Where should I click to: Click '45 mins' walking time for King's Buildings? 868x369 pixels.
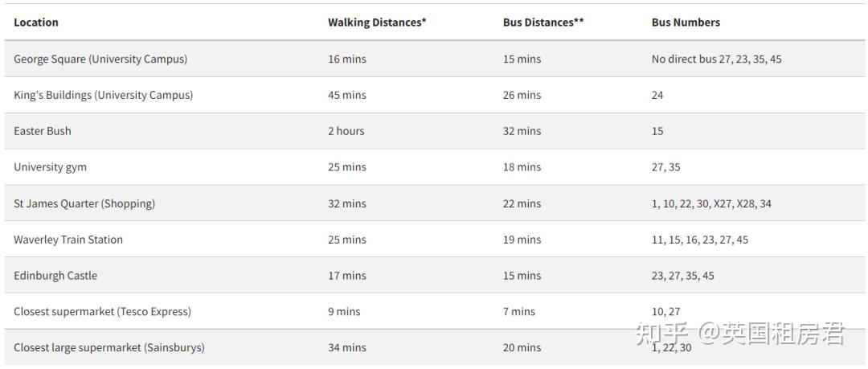coord(346,95)
